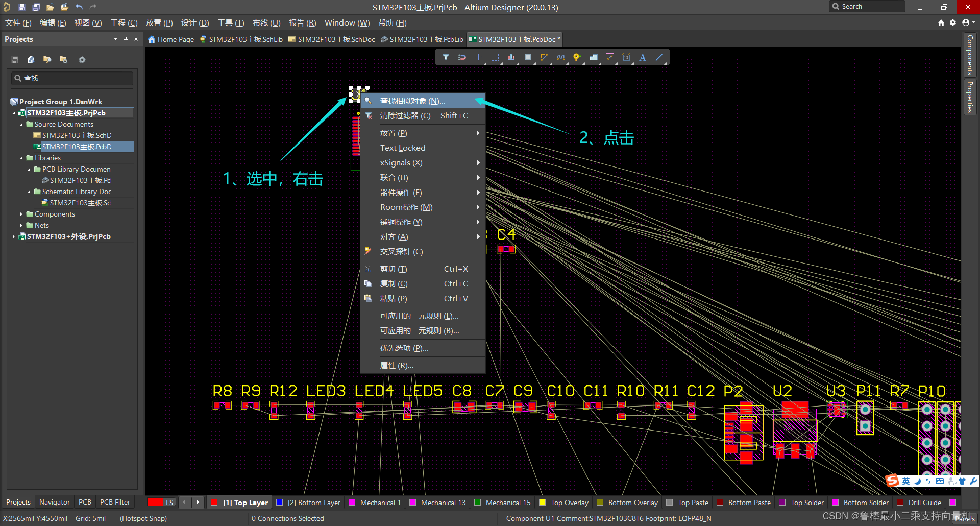Open the Align objects tool
The width and height of the screenshot is (980, 526).
coord(511,57)
